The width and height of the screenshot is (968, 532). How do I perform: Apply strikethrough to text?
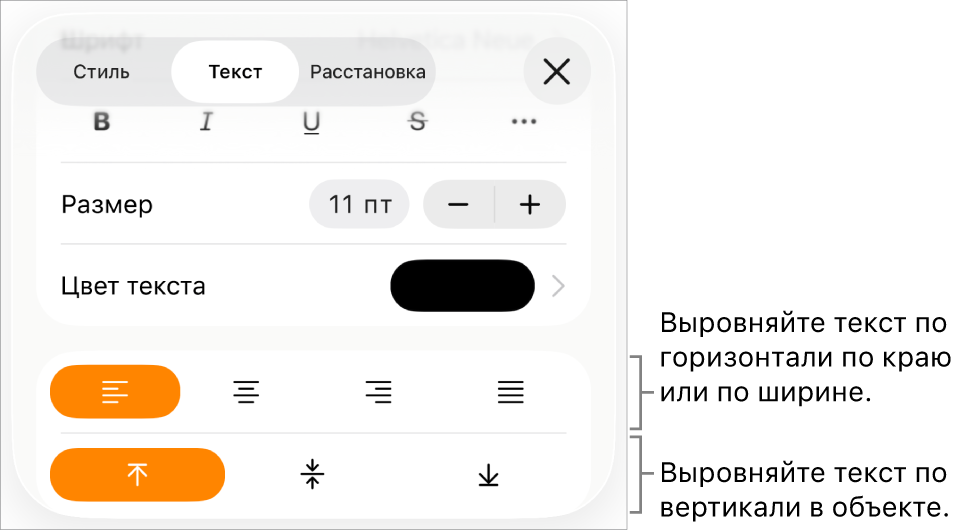418,122
